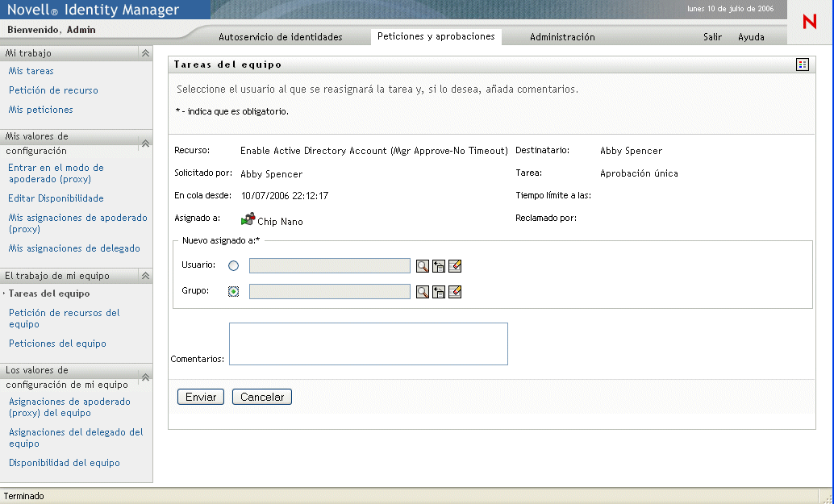Viewport: 834px width, 504px height.
Task: Click Abby Spencer next to Solicitado por
Action: coord(271,174)
